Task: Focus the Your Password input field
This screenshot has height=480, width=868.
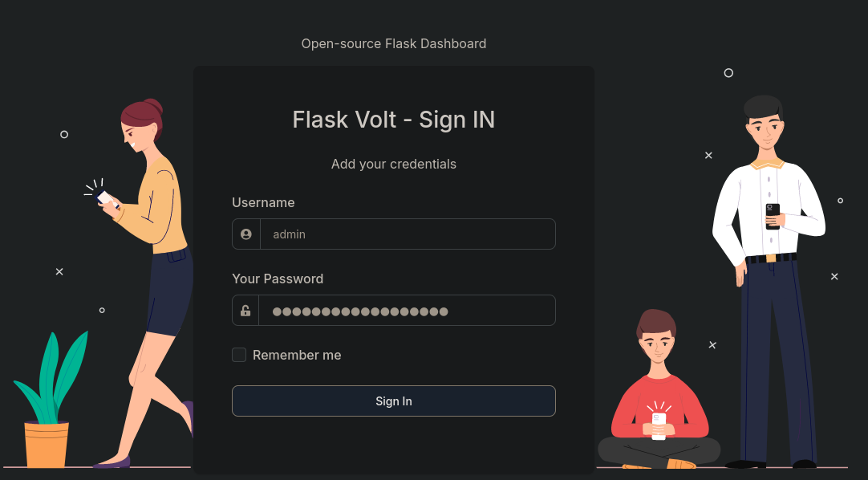Action: coord(406,311)
